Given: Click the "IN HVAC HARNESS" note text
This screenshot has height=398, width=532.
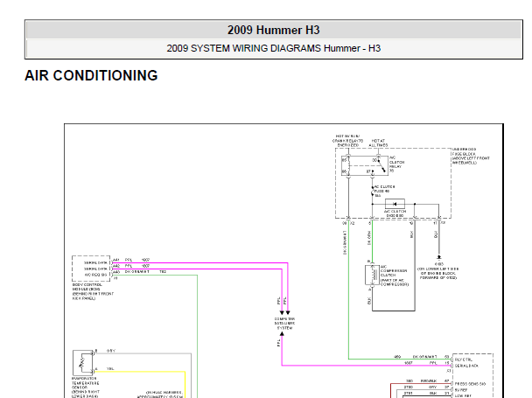Looking at the screenshot, I should pos(164,392).
